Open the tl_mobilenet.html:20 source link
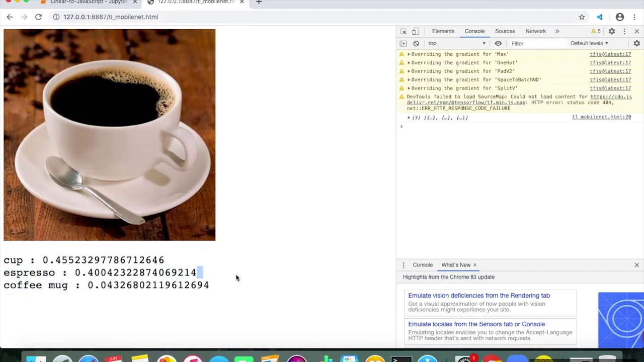The height and width of the screenshot is (362, 644). coord(601,117)
